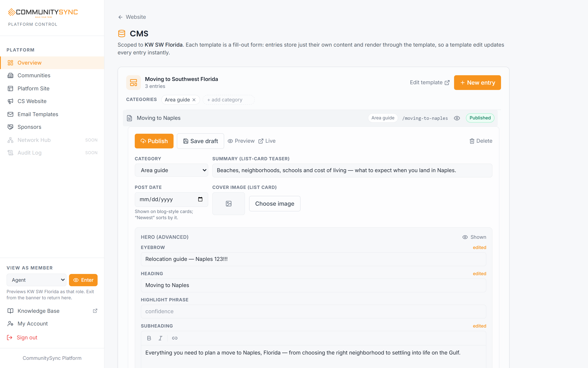Click the Bold formatting icon
The height and width of the screenshot is (368, 588).
coord(149,338)
